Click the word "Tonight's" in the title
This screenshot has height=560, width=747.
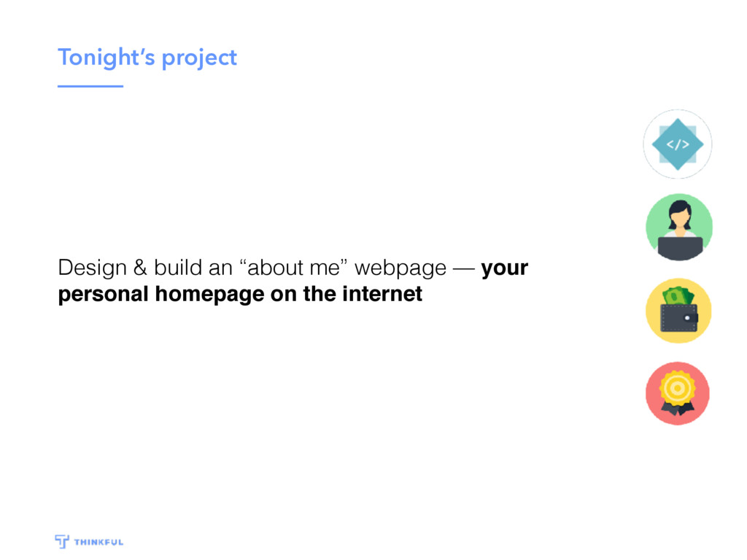[107, 58]
